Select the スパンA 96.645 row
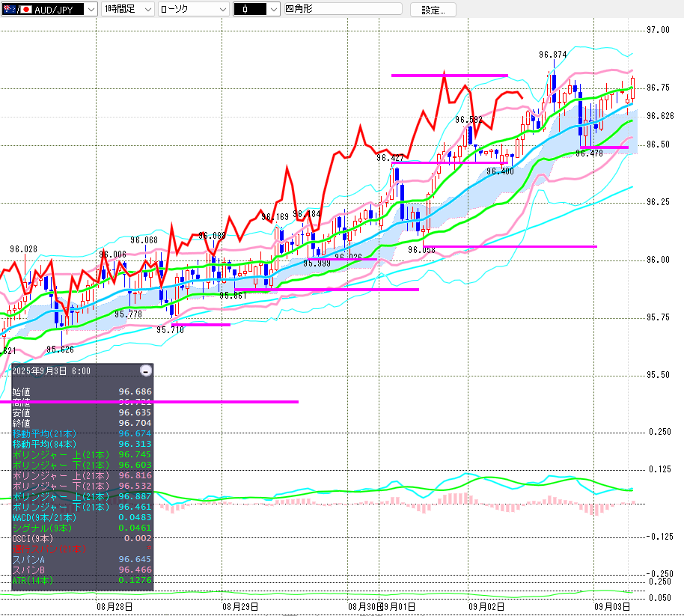 tap(82, 559)
